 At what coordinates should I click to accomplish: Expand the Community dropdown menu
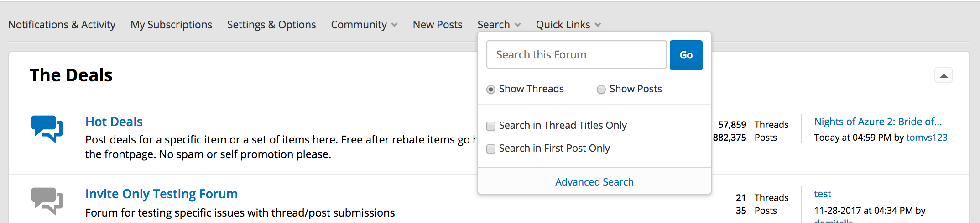[364, 25]
